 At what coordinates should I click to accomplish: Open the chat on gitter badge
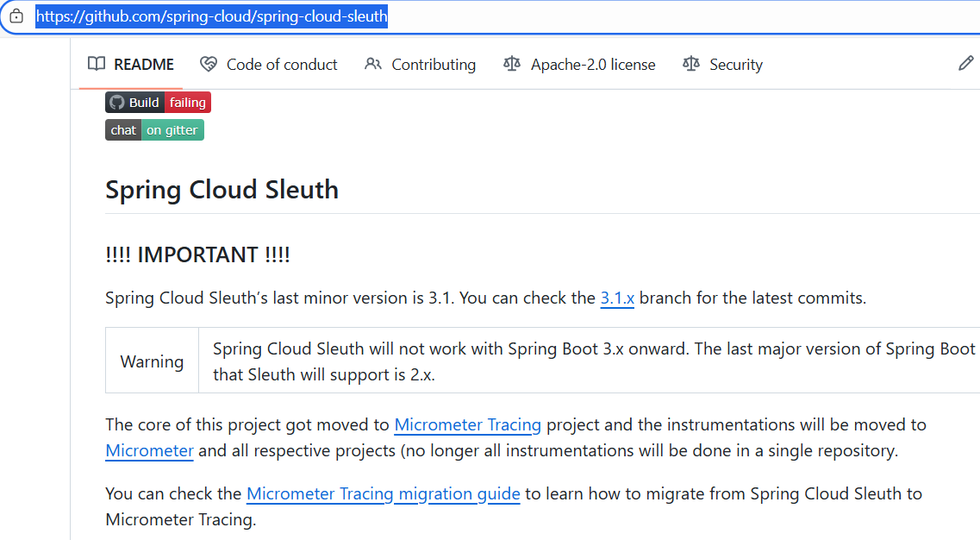click(x=154, y=129)
